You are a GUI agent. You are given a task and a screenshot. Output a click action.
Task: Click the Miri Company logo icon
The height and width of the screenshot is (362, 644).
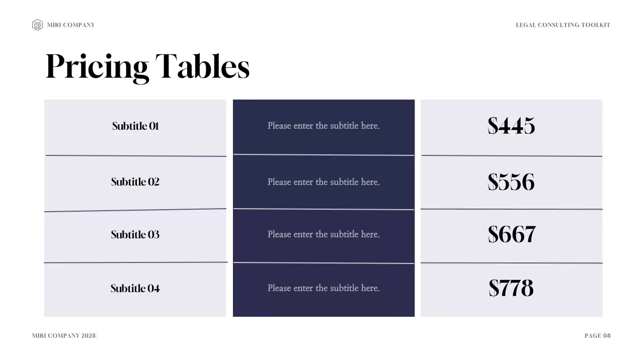pyautogui.click(x=37, y=25)
